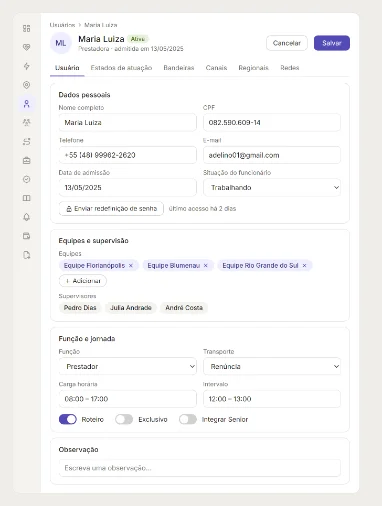
Task: Open the Canais tab
Action: tap(216, 68)
